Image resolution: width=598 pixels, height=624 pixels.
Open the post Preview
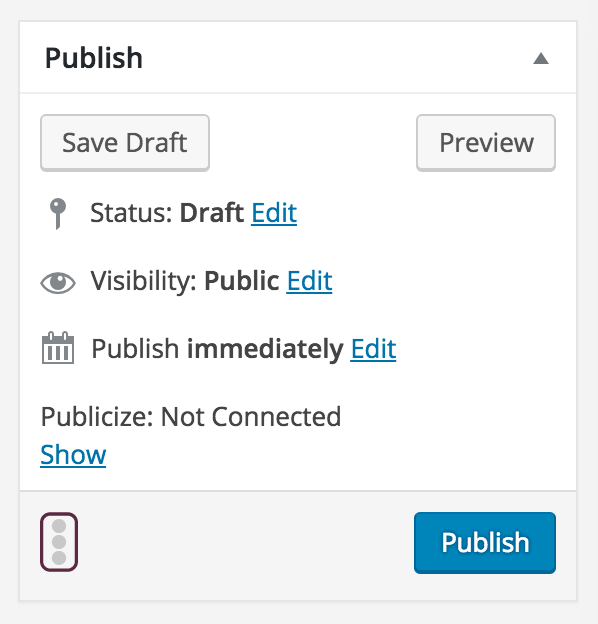pos(486,143)
